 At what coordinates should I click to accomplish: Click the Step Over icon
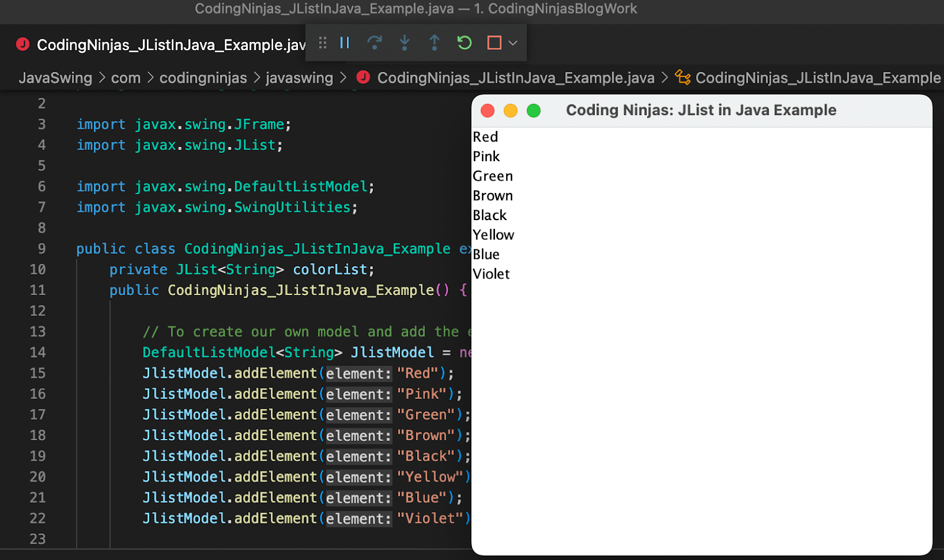(x=375, y=42)
